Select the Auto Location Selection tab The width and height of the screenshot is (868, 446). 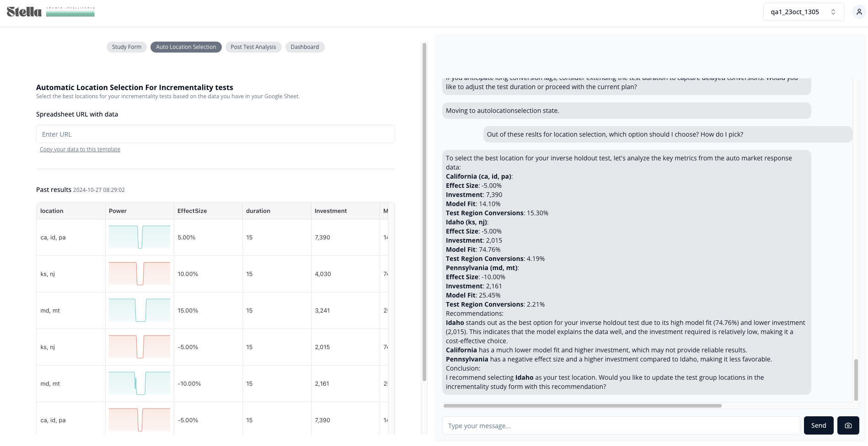click(186, 47)
